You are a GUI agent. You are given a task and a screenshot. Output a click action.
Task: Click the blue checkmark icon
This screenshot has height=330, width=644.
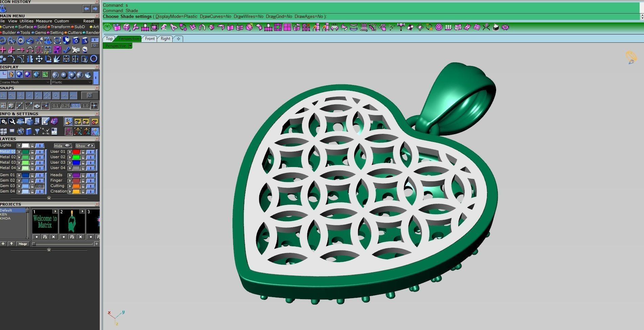66,50
